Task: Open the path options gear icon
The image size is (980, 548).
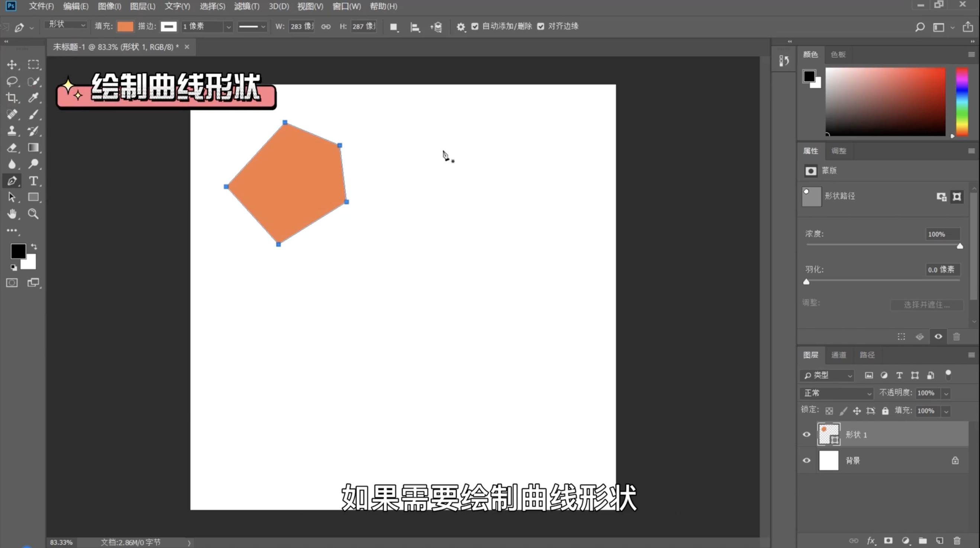Action: [x=461, y=27]
